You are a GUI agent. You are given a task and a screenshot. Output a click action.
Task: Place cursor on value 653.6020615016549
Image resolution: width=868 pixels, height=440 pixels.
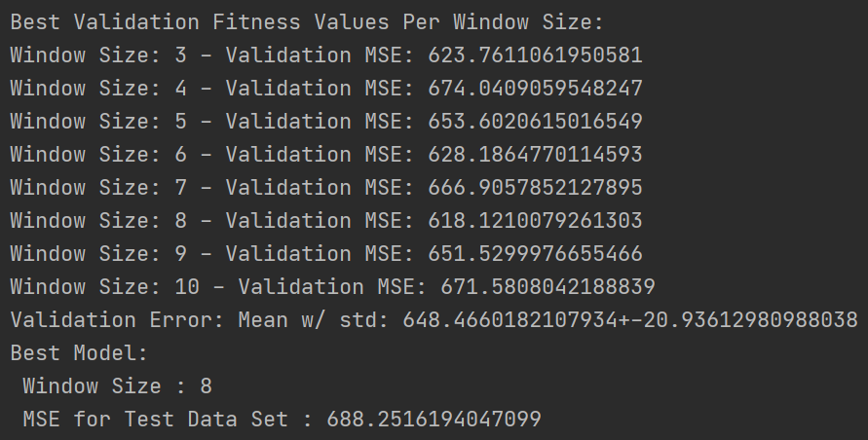[535, 121]
